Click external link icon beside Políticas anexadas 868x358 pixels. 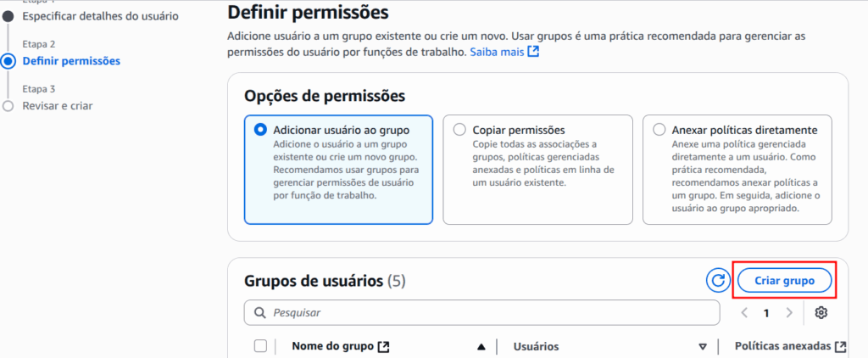click(x=840, y=346)
